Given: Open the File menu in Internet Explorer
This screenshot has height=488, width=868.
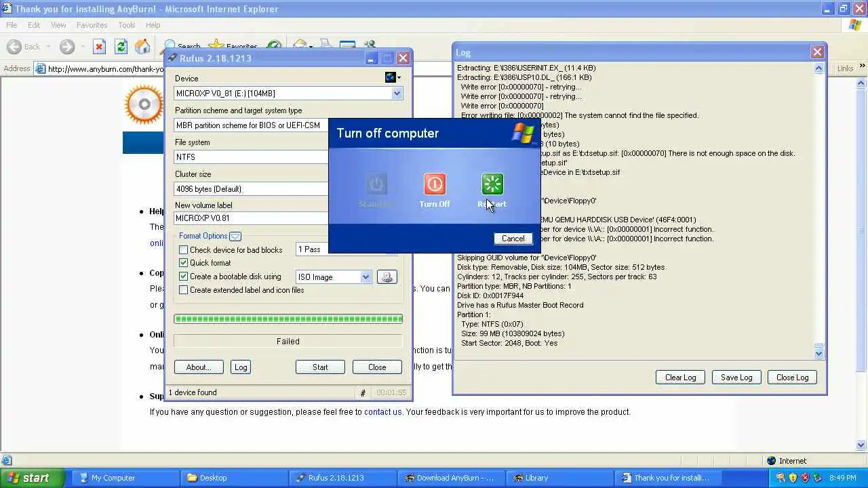Looking at the screenshot, I should (12, 25).
